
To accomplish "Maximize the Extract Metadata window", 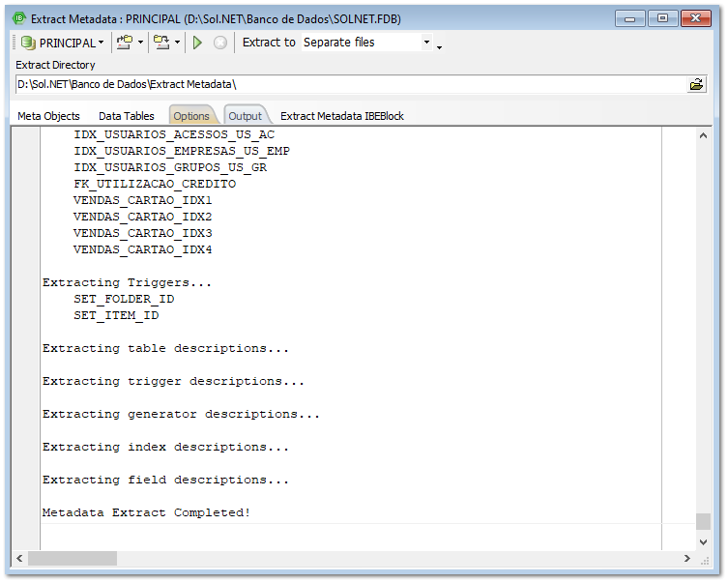I will pos(662,18).
